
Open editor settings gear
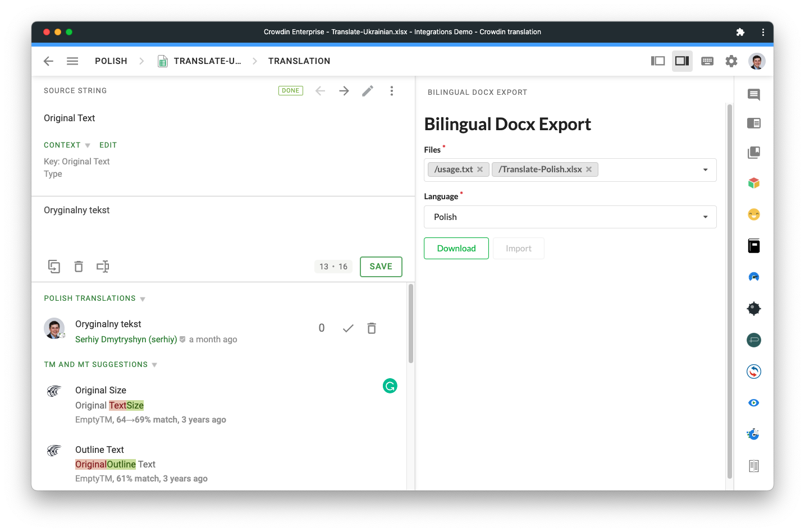(x=731, y=61)
